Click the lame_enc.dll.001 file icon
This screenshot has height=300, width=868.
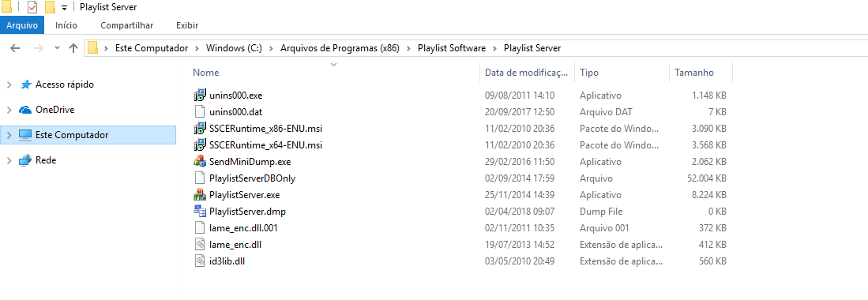click(199, 228)
